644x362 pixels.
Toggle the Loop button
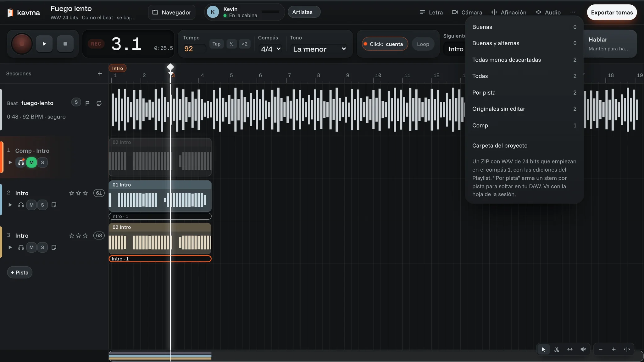pyautogui.click(x=423, y=44)
